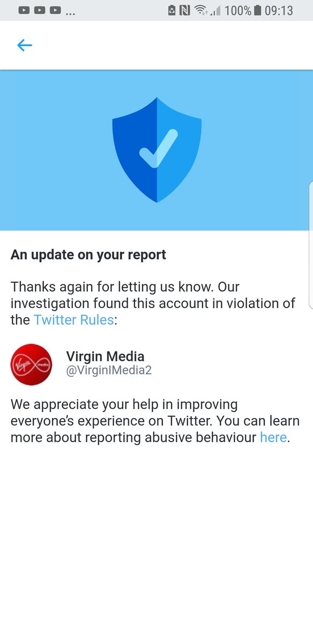The image size is (313, 644).
Task: Open the Virgin Media profile avatar
Action: [x=31, y=364]
